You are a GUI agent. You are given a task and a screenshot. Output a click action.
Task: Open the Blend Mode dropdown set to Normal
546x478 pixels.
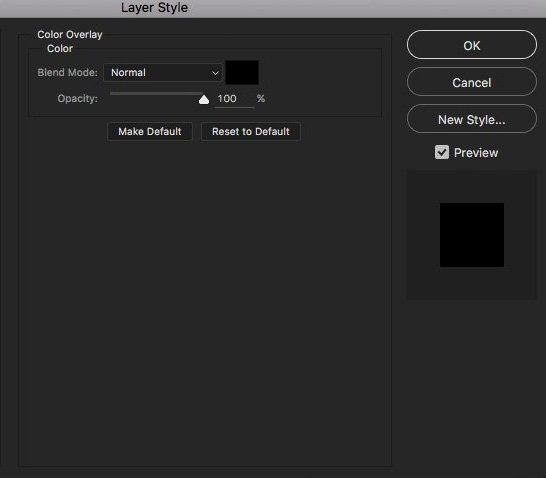pyautogui.click(x=163, y=72)
